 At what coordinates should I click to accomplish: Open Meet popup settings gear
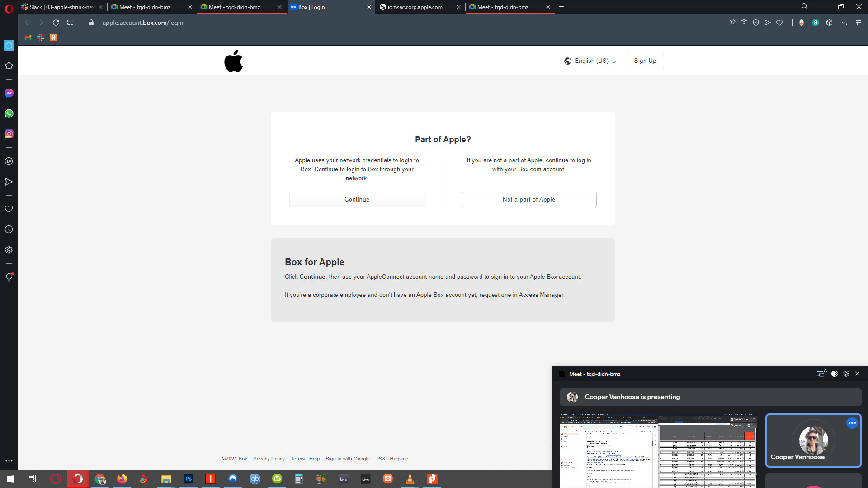click(x=846, y=374)
